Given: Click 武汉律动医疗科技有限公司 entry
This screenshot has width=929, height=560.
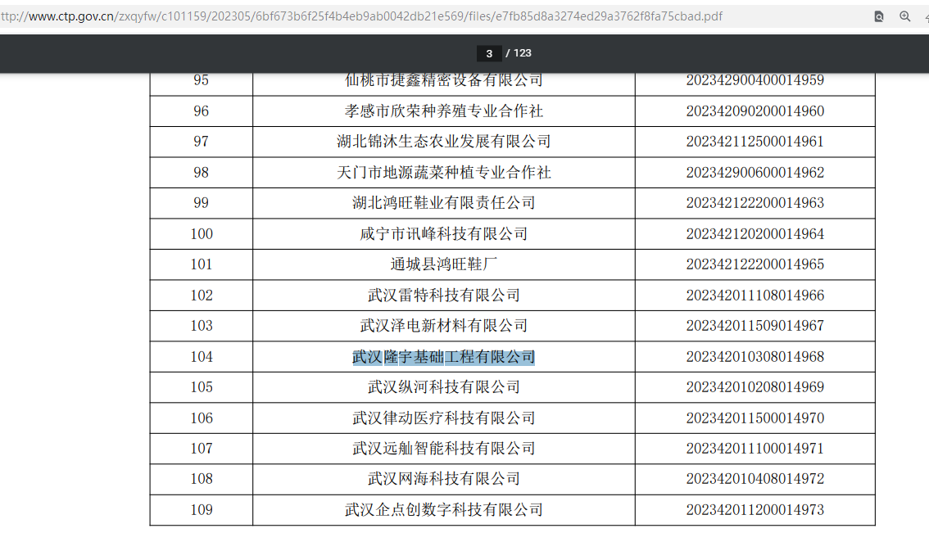Looking at the screenshot, I should pyautogui.click(x=443, y=418).
